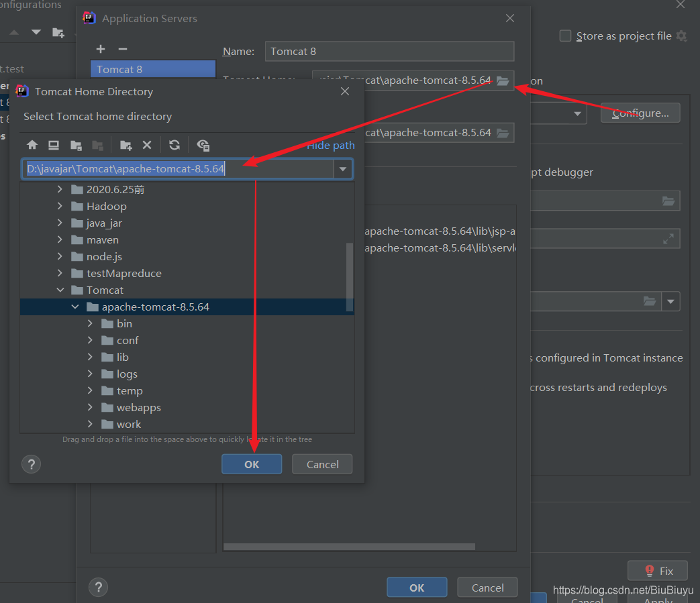Toggle show hidden files and directories icon
This screenshot has width=700, height=603.
pyautogui.click(x=203, y=145)
